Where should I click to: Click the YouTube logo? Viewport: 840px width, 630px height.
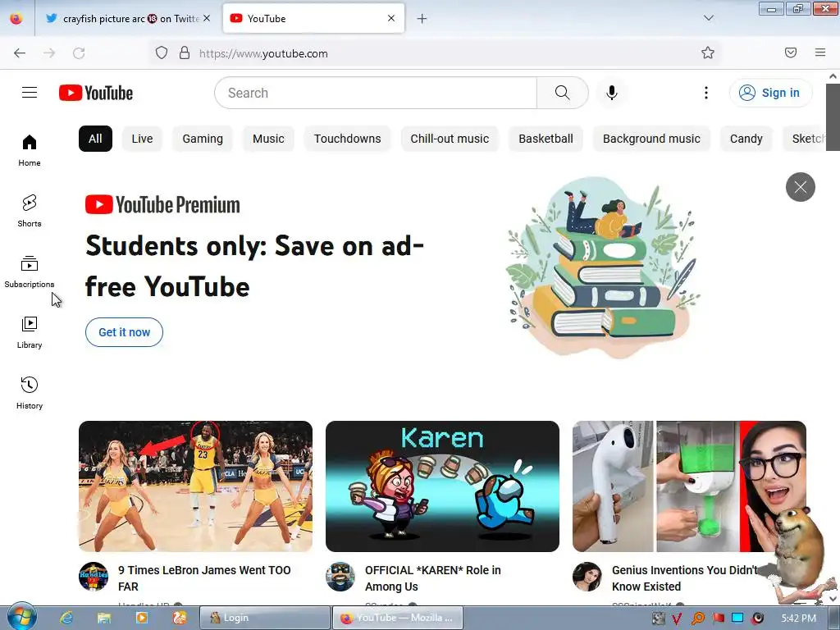pos(96,93)
